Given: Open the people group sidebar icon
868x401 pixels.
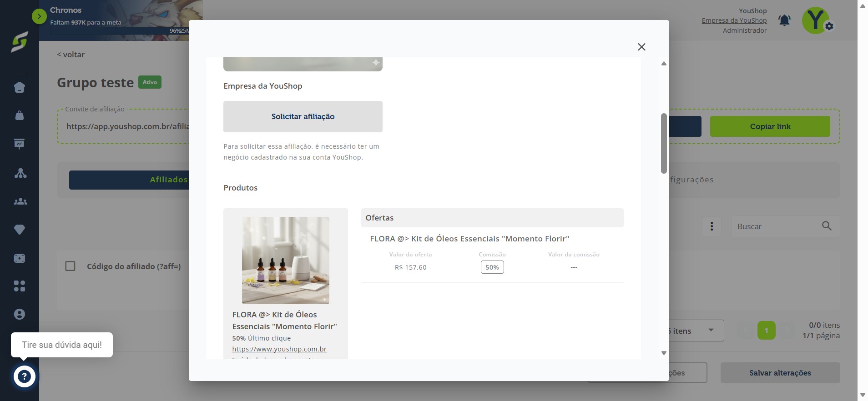Looking at the screenshot, I should pyautogui.click(x=20, y=201).
